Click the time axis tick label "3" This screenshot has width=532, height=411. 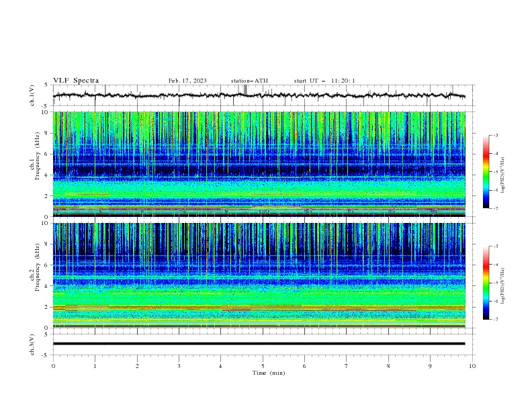click(179, 366)
